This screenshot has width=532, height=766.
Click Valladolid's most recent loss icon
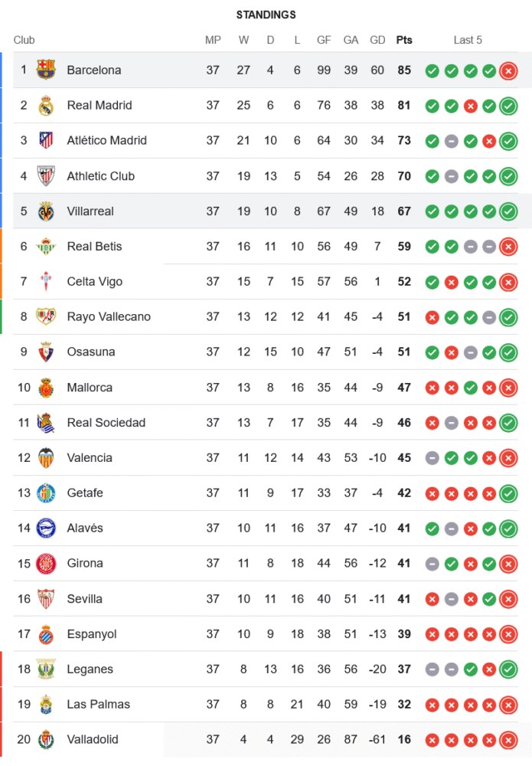click(x=508, y=740)
